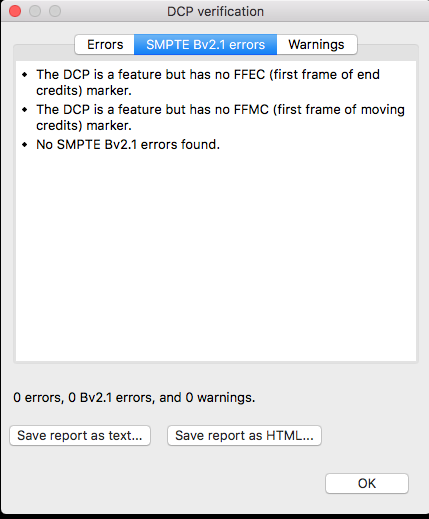Confirm dialog with OK button
This screenshot has width=429, height=519.
367,483
